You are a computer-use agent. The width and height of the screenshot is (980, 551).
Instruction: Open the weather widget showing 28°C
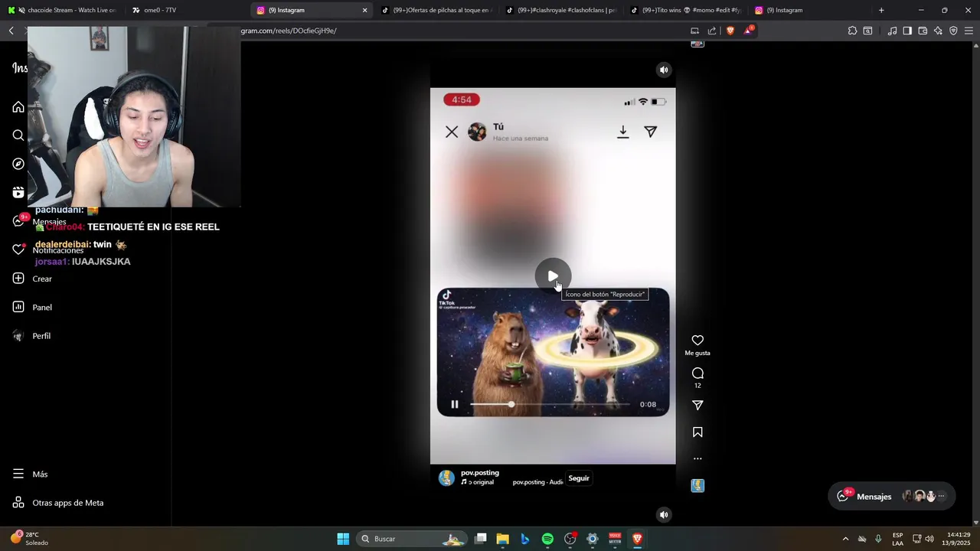[x=29, y=539]
